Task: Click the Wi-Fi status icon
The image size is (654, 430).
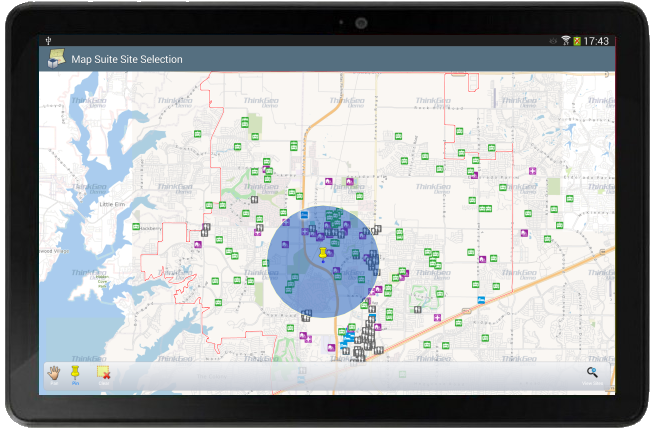Action: [x=565, y=41]
